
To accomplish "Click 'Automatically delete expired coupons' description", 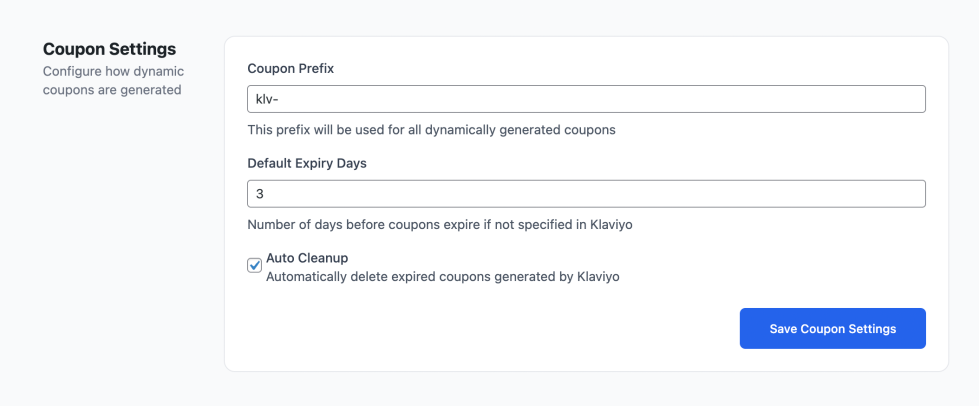I will tap(442, 276).
